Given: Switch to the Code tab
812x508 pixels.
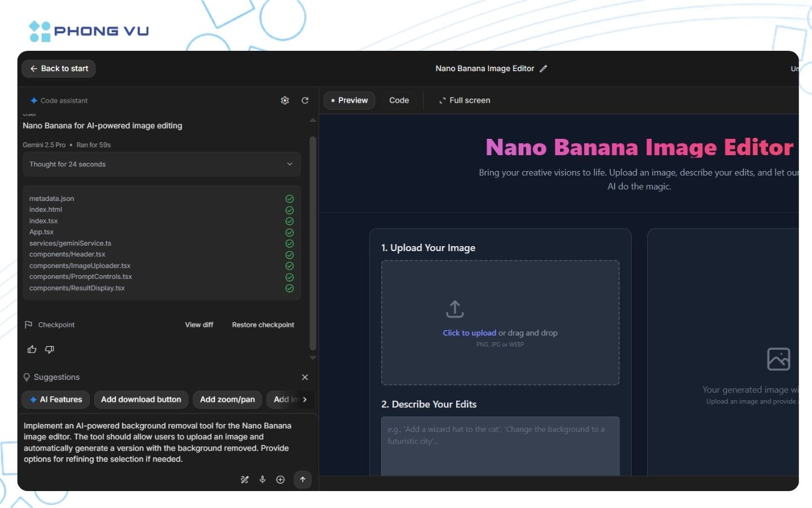Looking at the screenshot, I should pos(399,100).
